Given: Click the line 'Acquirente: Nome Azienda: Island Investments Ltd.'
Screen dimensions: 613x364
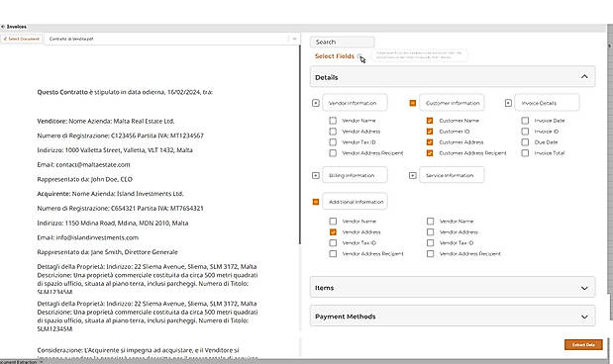Looking at the screenshot, I should pos(110,194).
